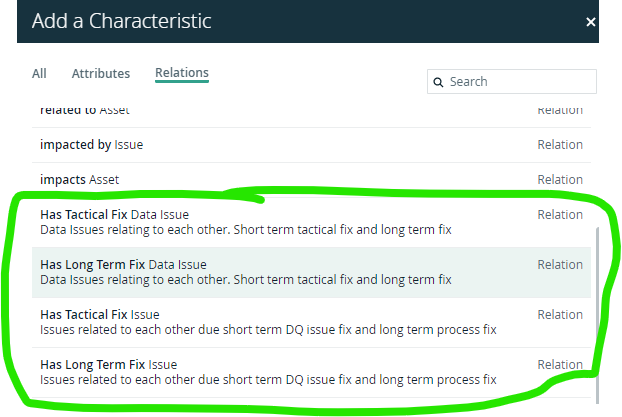
Task: Click the 'Add a Characteristic' dialog title
Action: coord(121,21)
